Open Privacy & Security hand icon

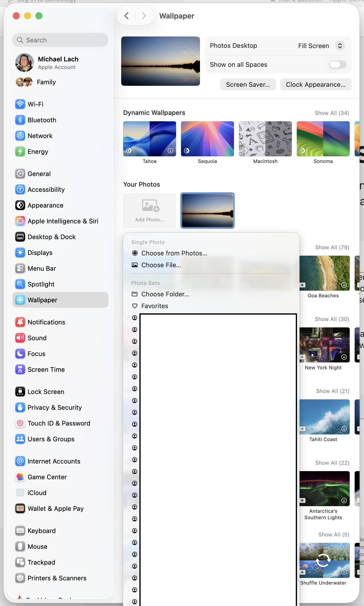20,408
